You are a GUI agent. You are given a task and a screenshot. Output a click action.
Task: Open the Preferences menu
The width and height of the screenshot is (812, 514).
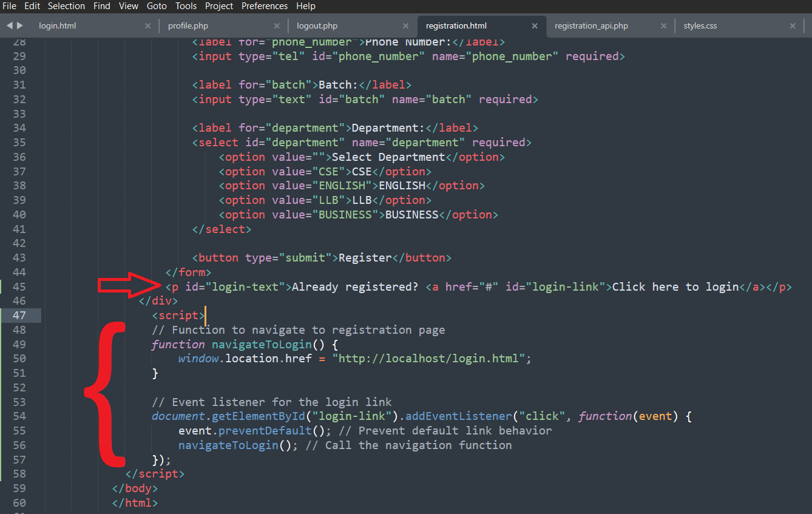pyautogui.click(x=265, y=6)
